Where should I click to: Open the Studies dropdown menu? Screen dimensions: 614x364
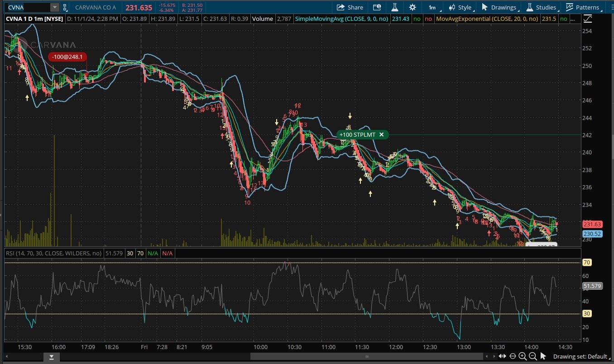click(x=541, y=7)
